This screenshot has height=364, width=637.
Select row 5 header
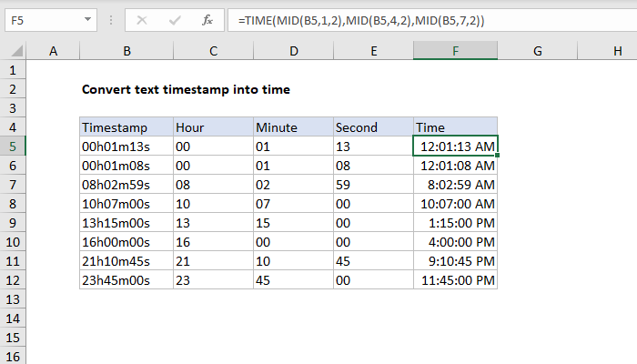click(13, 147)
